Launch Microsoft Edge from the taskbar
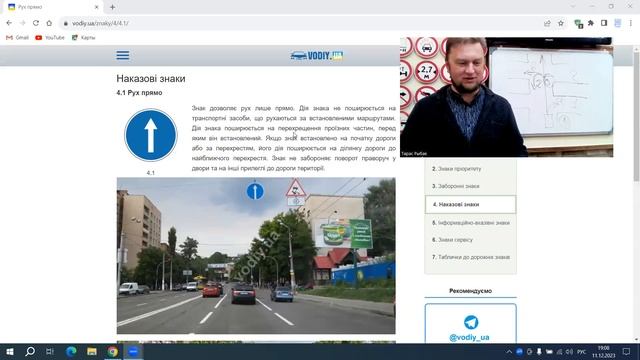 tap(71, 351)
